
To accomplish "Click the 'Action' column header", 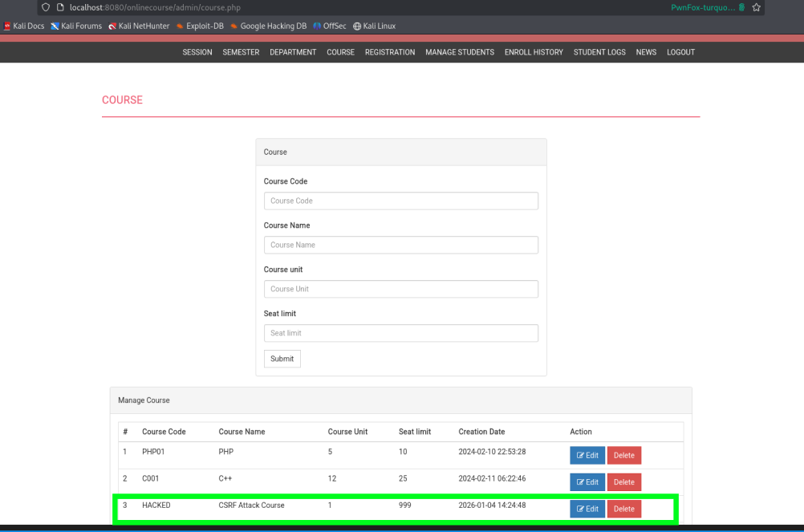I will point(581,432).
